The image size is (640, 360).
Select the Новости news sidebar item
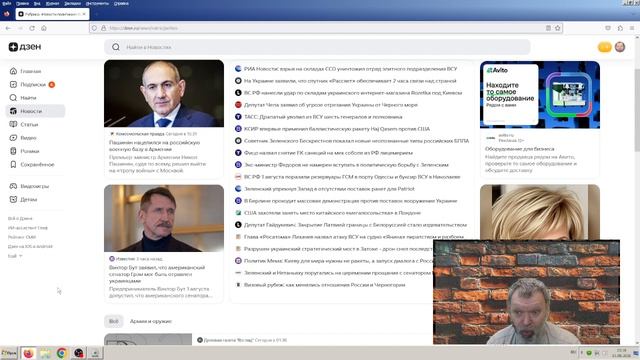pos(35,111)
